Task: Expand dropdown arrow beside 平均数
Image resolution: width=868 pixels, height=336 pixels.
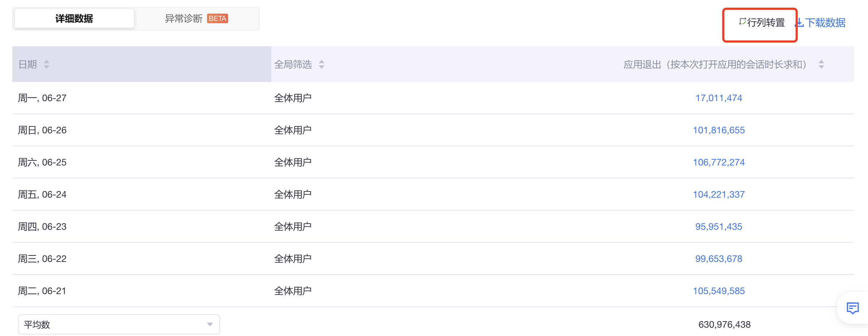Action: pyautogui.click(x=210, y=324)
